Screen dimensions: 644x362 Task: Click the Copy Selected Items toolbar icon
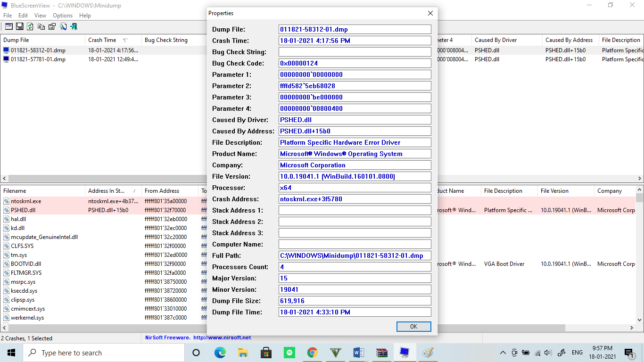41,27
